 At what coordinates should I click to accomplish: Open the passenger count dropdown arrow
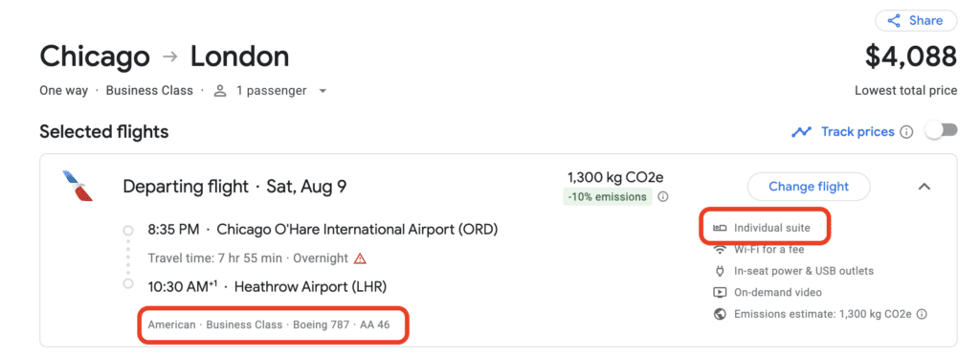323,91
